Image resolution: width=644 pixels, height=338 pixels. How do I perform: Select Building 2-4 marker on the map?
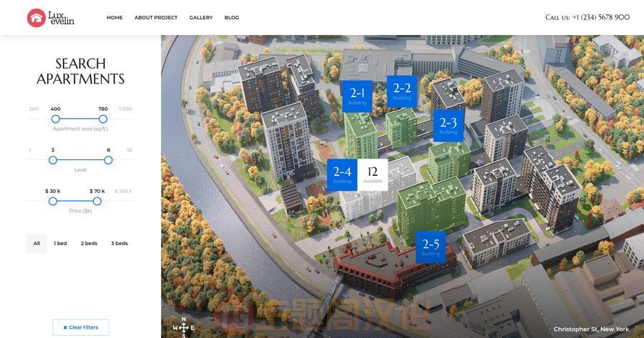(342, 175)
